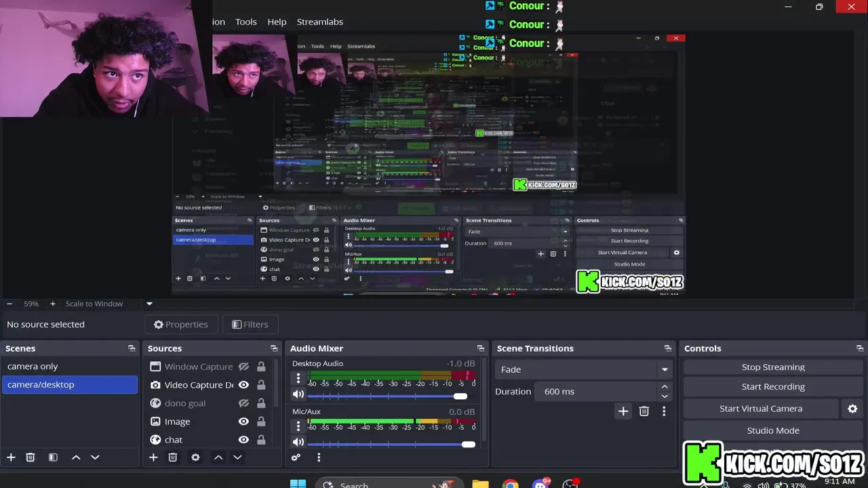
Task: Click Stop Streaming button
Action: (x=773, y=367)
